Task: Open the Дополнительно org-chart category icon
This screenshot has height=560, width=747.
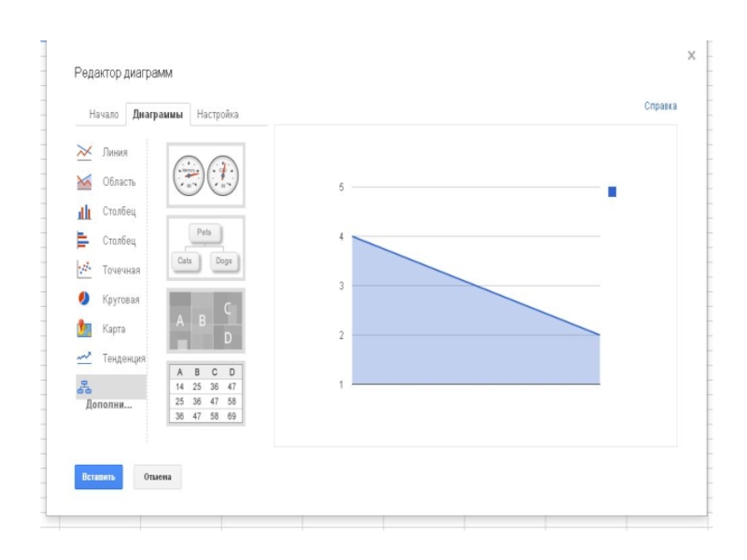Action: [84, 387]
